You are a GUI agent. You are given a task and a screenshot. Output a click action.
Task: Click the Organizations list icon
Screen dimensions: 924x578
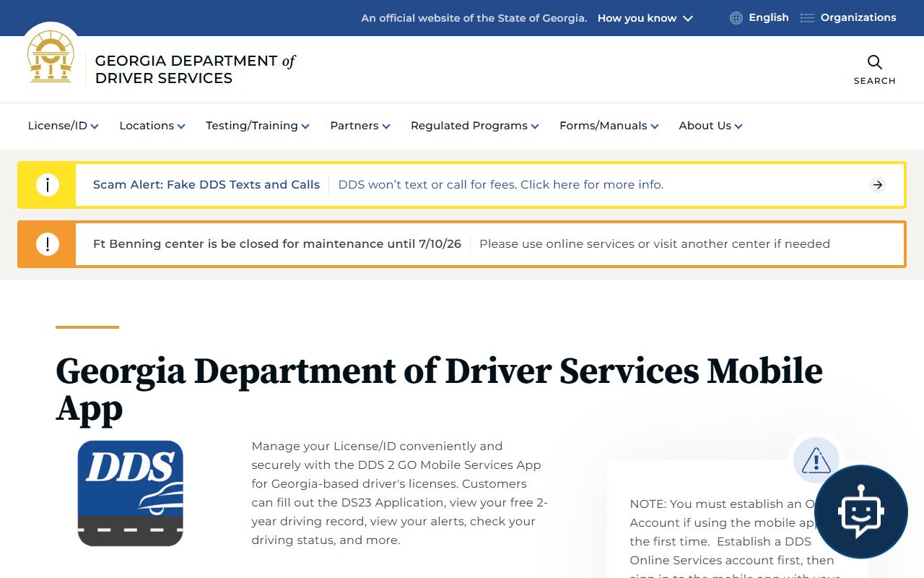point(808,18)
